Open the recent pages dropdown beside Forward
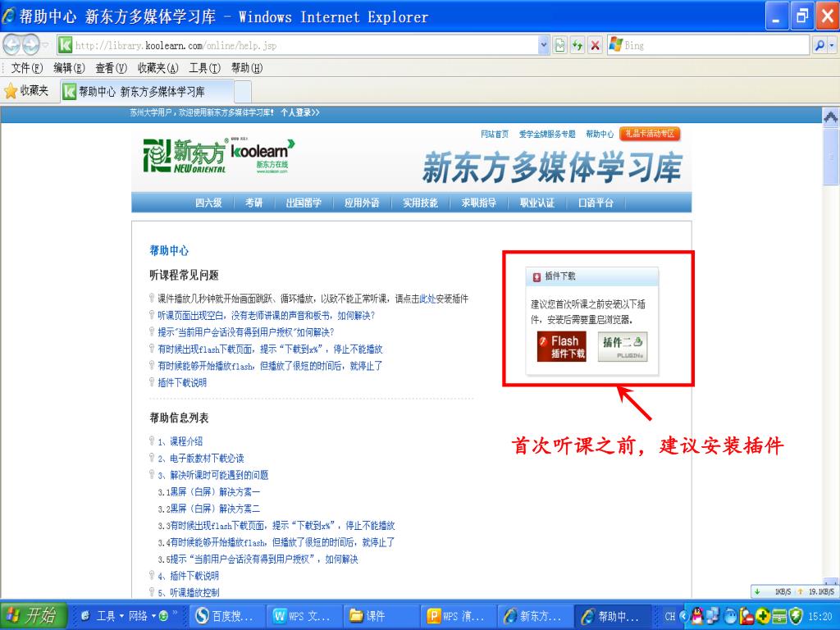This screenshot has width=840, height=630. click(x=46, y=45)
